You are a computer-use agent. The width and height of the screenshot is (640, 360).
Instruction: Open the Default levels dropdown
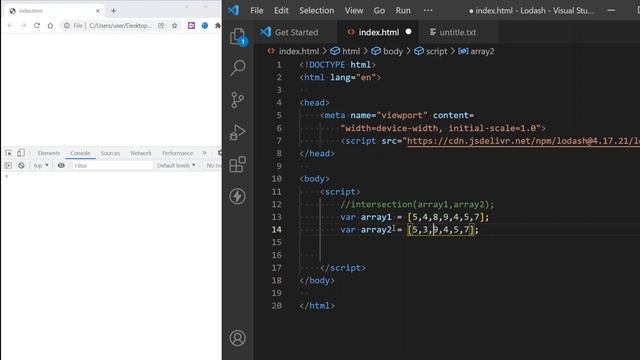point(176,165)
